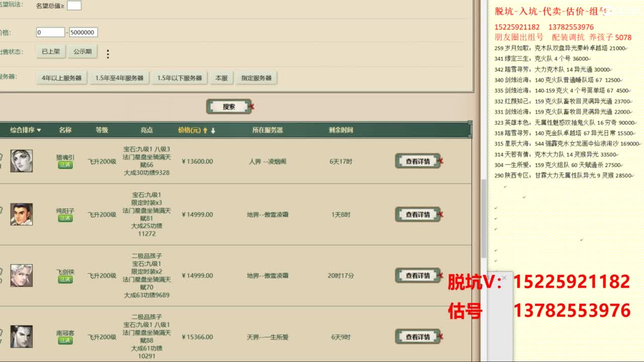Click the server text 人界 --凌烟阁
Viewport: 644px width, 362px height.
coord(268,161)
